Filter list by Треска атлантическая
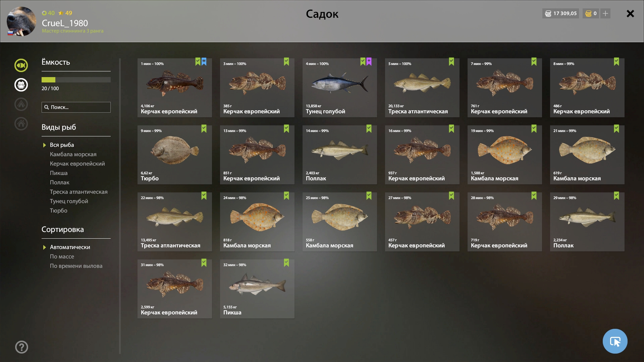Viewport: 644px width, 362px height. pyautogui.click(x=78, y=192)
